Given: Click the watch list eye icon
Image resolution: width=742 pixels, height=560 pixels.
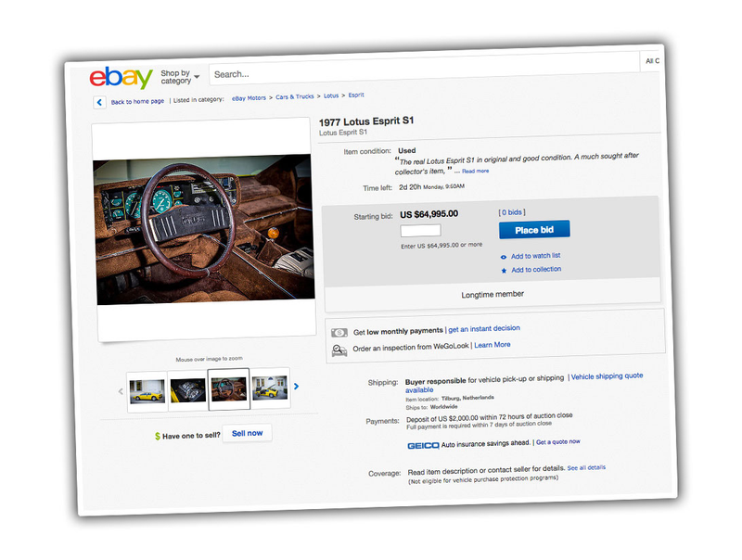Looking at the screenshot, I should 504,258.
